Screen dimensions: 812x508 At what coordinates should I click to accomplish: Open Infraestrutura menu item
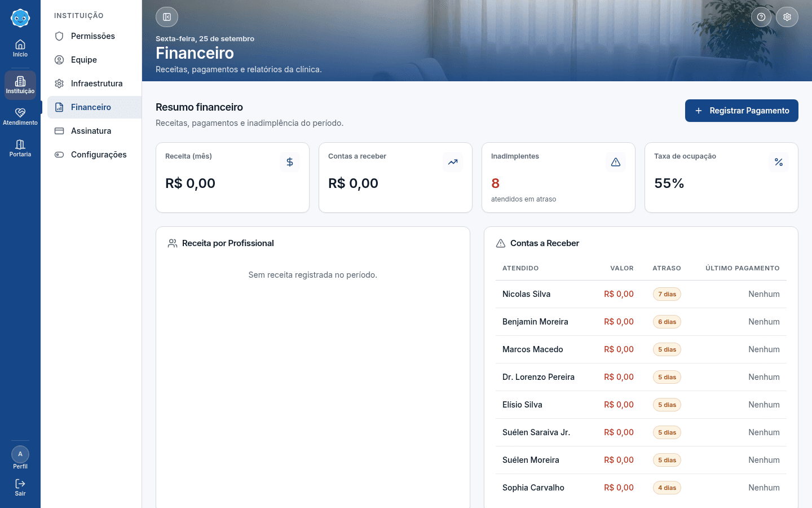[94, 84]
